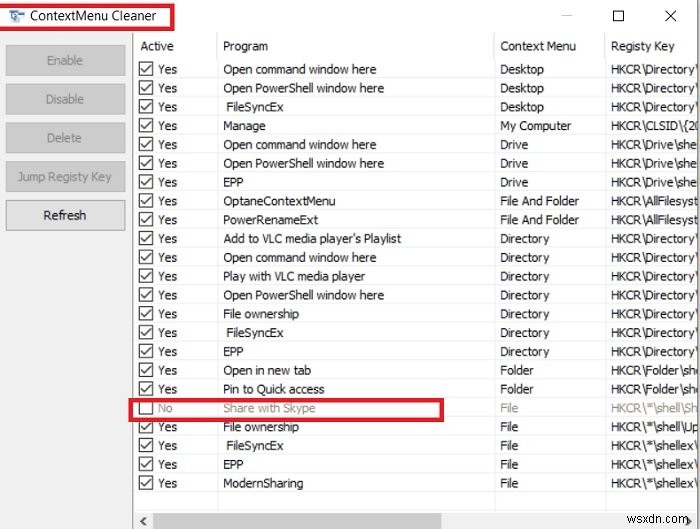Click the 'My Computer' context menu cell
Image resolution: width=700 pixels, height=529 pixels.
(x=535, y=126)
